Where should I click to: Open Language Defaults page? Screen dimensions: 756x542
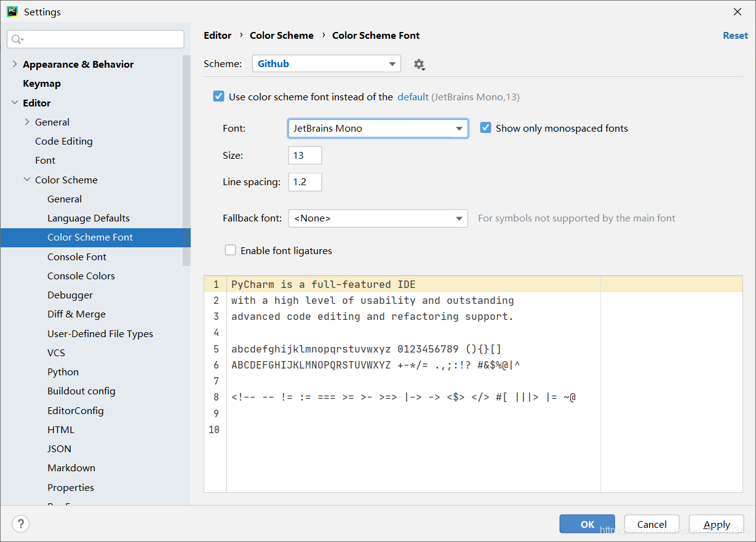coord(89,218)
